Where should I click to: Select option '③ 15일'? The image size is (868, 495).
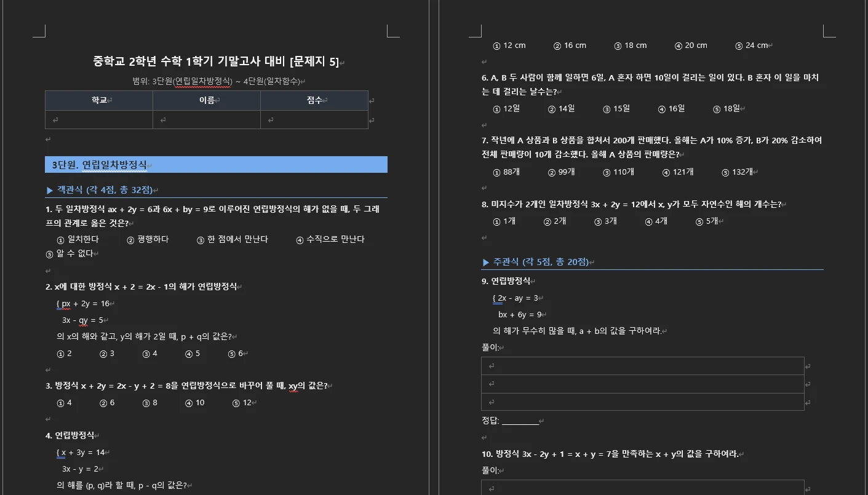click(x=616, y=109)
